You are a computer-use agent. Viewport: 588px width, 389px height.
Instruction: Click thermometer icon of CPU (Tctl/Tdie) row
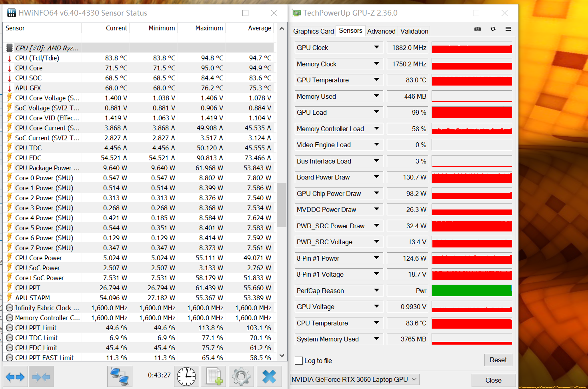[10, 58]
